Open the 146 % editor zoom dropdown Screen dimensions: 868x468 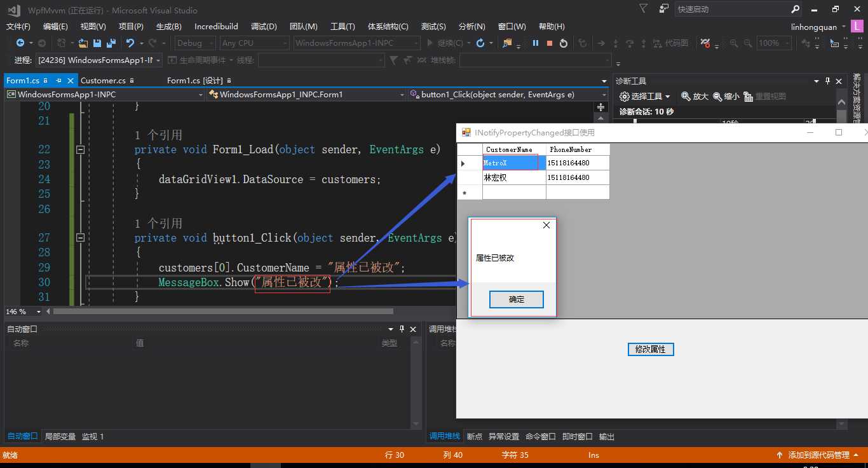(x=39, y=312)
